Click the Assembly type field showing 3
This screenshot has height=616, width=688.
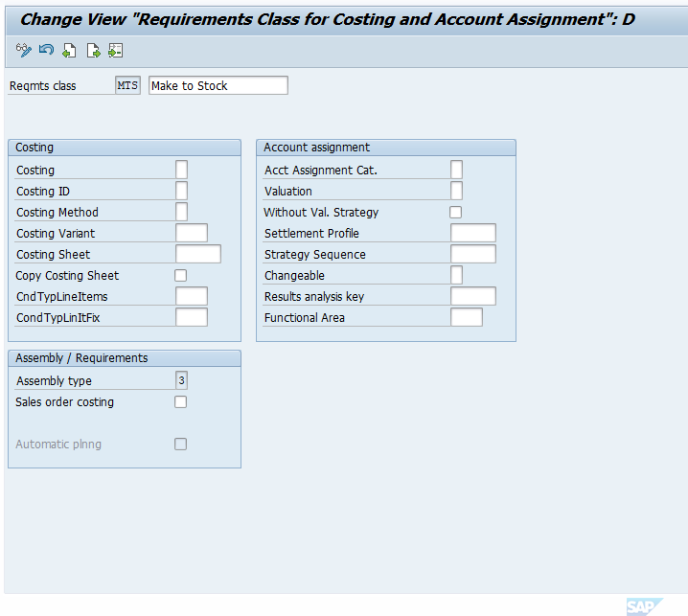tap(181, 380)
